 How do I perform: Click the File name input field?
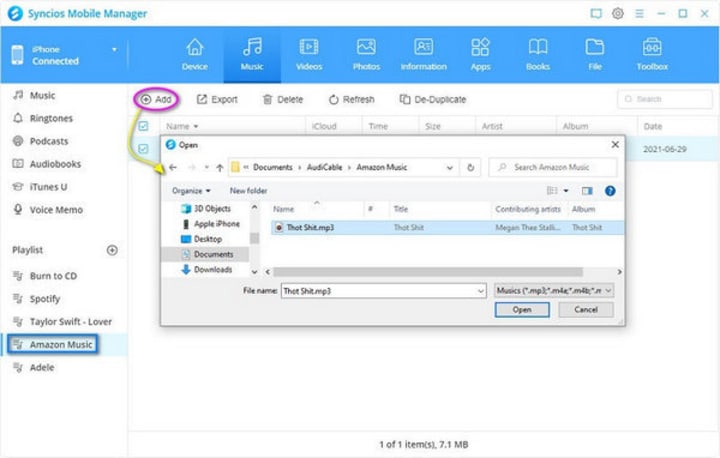click(x=383, y=291)
